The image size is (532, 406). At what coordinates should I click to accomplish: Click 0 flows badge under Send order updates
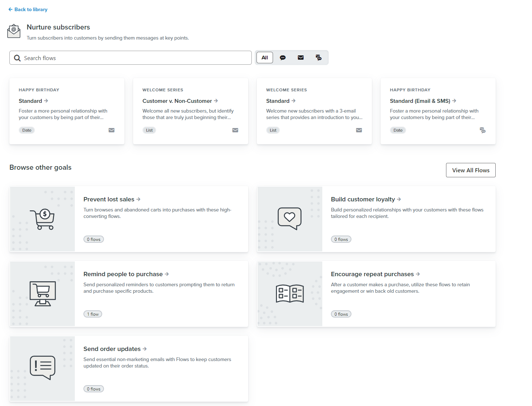94,389
